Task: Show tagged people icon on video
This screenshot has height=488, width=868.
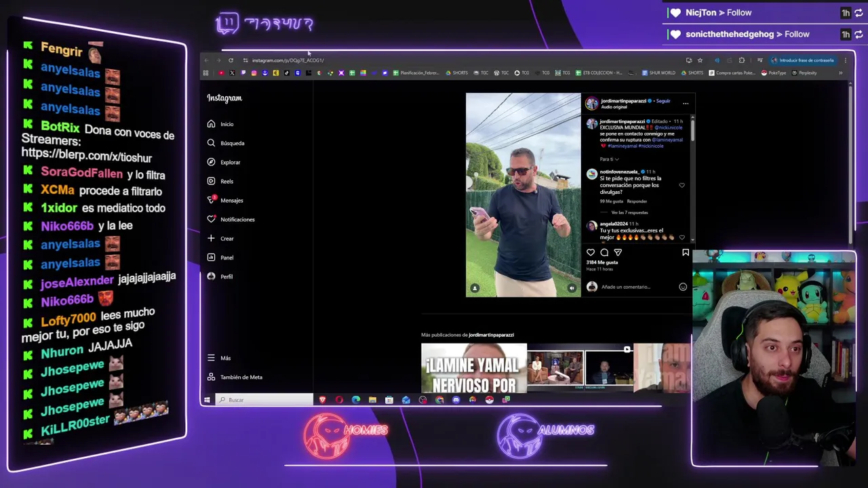Action: (475, 288)
